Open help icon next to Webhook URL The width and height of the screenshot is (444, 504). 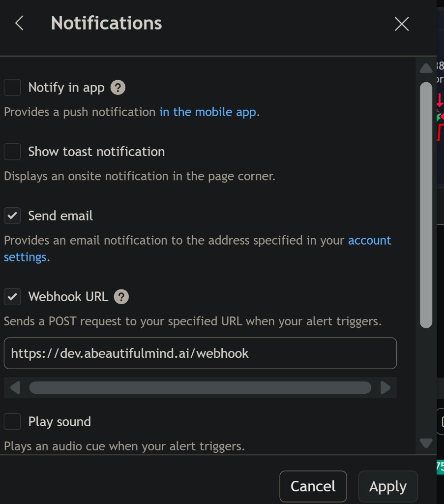pyautogui.click(x=121, y=297)
